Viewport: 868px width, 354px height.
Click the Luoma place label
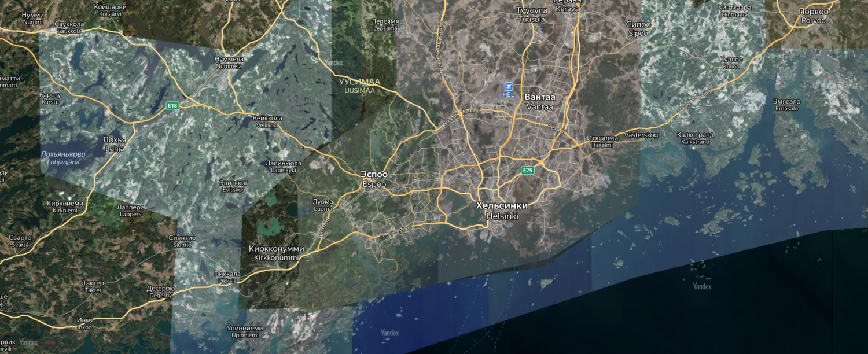(322, 205)
